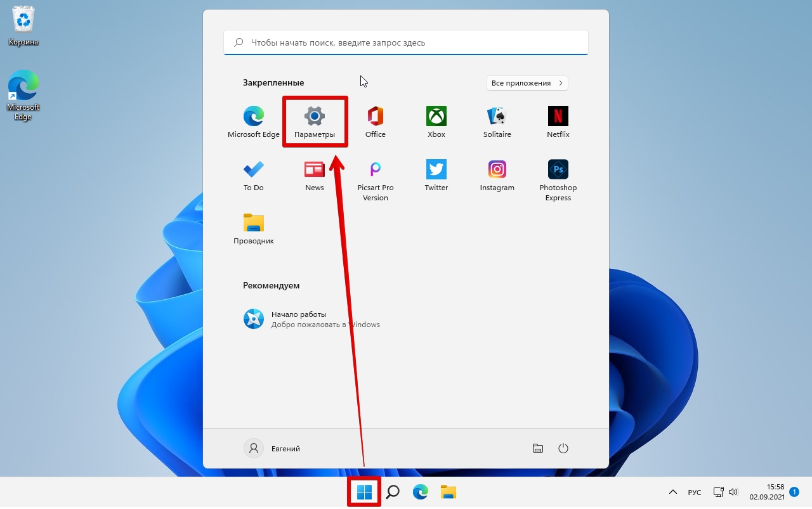The height and width of the screenshot is (509, 812).
Task: Open the power options button
Action: point(563,448)
